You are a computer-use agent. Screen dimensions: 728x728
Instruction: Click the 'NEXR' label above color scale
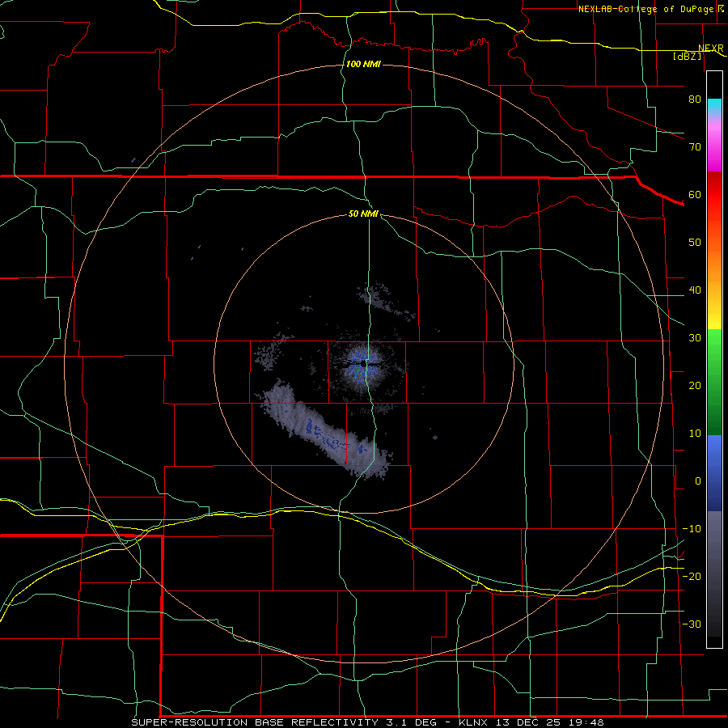(710, 49)
